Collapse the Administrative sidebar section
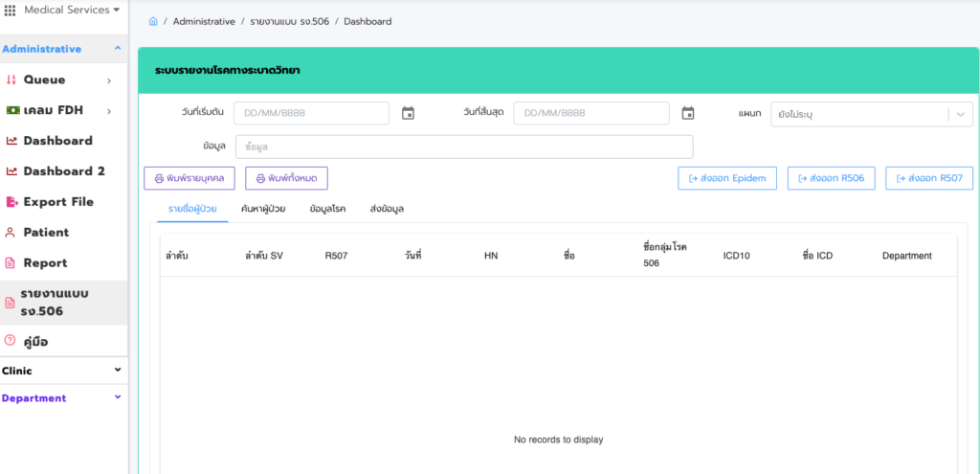 click(x=118, y=49)
